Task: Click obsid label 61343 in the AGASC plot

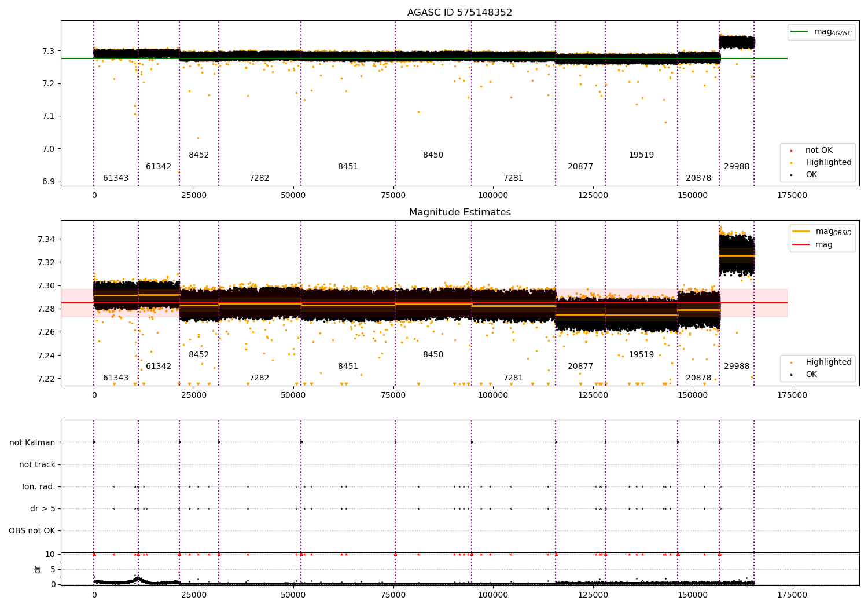Action: point(116,178)
